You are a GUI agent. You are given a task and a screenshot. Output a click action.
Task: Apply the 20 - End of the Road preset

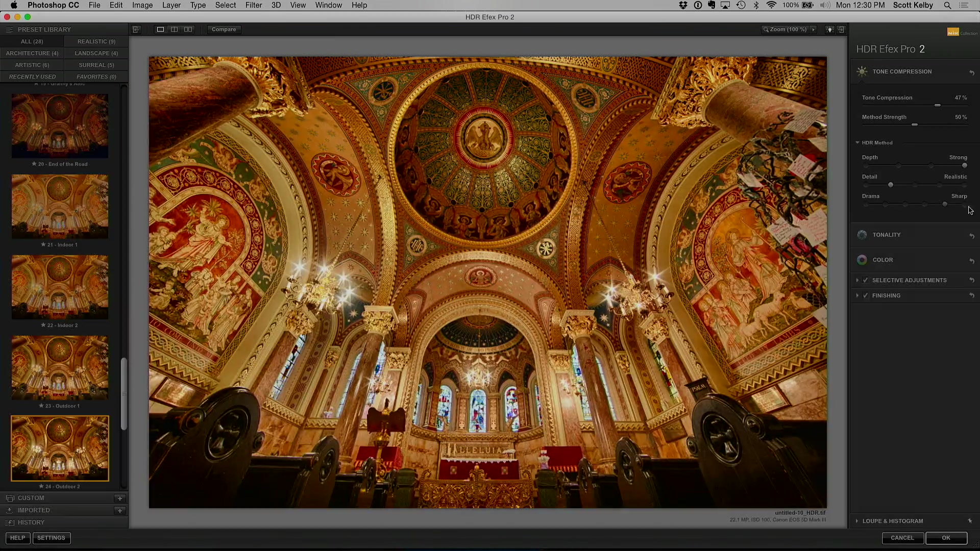[x=60, y=126]
